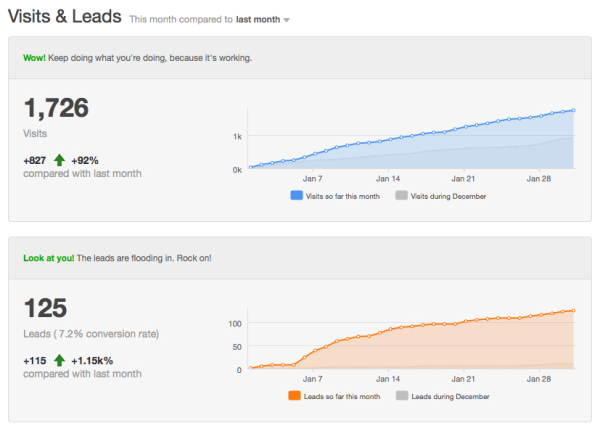Expand the dropdown arrow after "last month"
Screen dimensions: 600x431
[287, 20]
